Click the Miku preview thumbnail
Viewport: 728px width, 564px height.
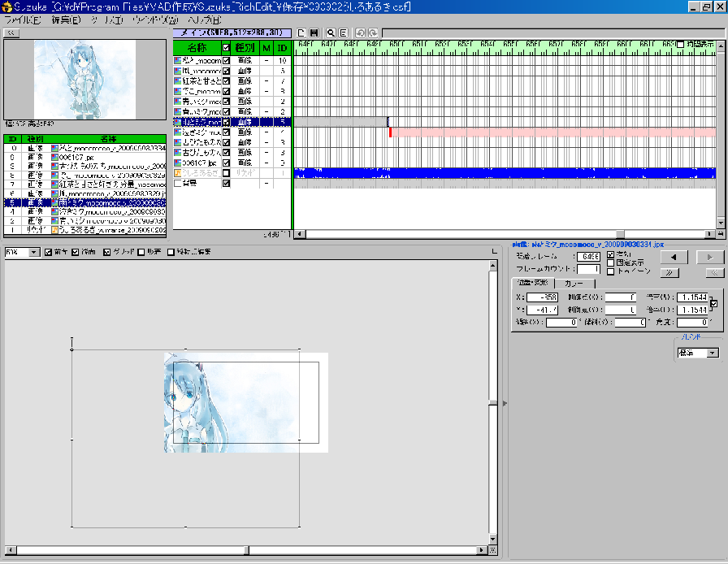point(85,80)
